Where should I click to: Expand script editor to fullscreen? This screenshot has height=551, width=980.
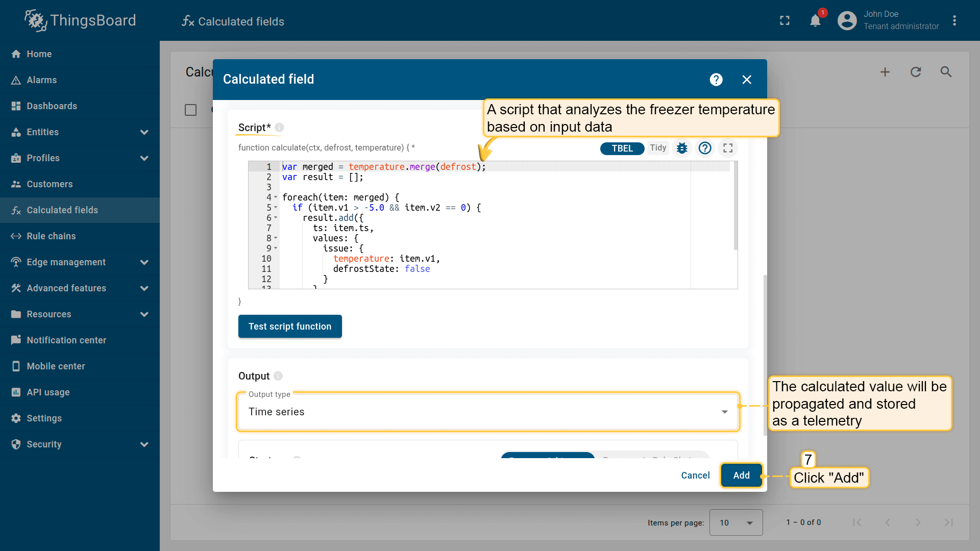pos(728,148)
